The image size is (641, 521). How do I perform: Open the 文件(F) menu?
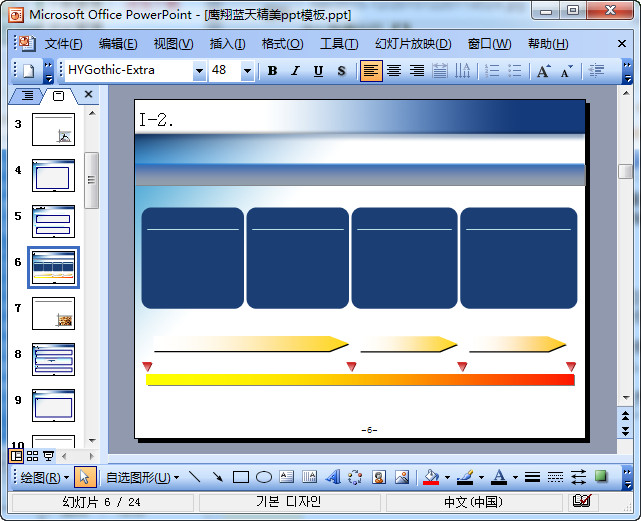(x=63, y=44)
